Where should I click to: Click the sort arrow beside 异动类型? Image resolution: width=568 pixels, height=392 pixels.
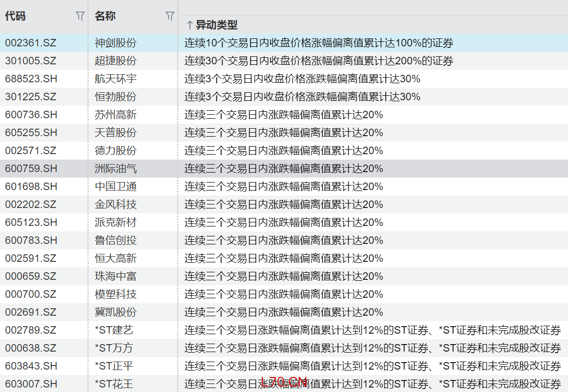click(x=189, y=25)
